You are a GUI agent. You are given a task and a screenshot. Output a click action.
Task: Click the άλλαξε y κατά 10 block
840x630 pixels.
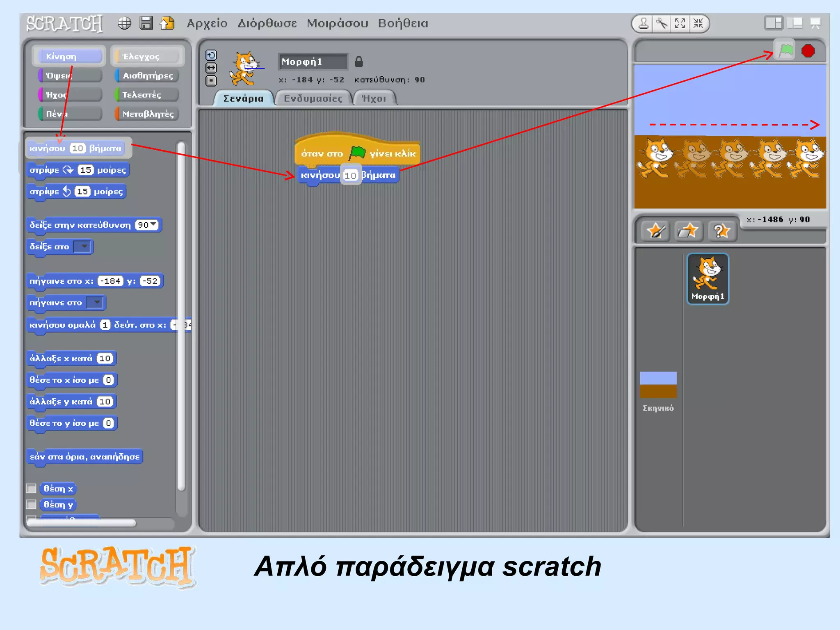72,402
